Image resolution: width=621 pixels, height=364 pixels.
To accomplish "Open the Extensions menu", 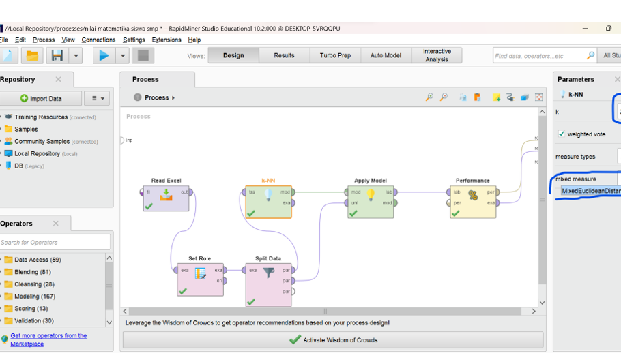I will 167,40.
